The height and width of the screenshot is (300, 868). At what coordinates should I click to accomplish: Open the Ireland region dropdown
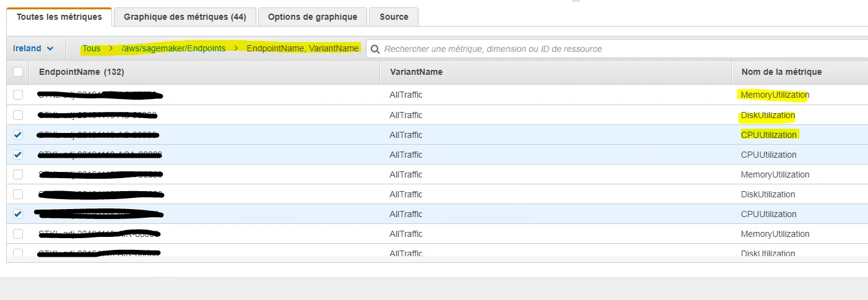pos(33,48)
